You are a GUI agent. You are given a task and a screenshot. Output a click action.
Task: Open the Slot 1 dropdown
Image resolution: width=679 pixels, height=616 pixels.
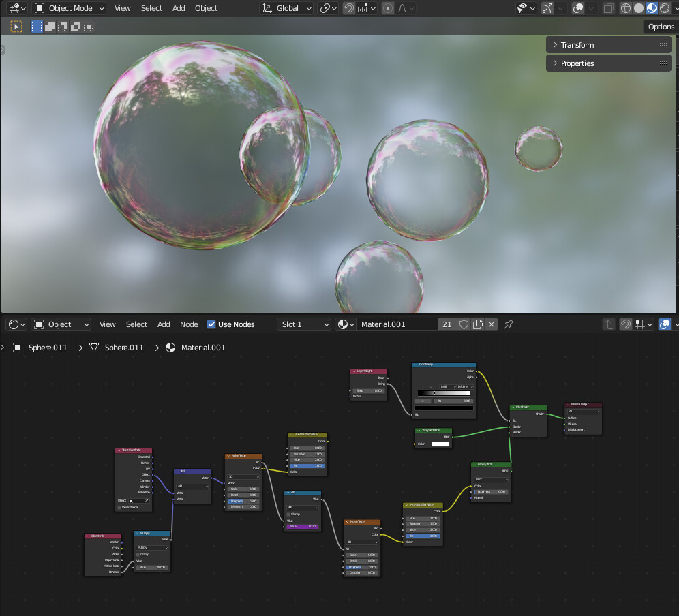tap(303, 324)
